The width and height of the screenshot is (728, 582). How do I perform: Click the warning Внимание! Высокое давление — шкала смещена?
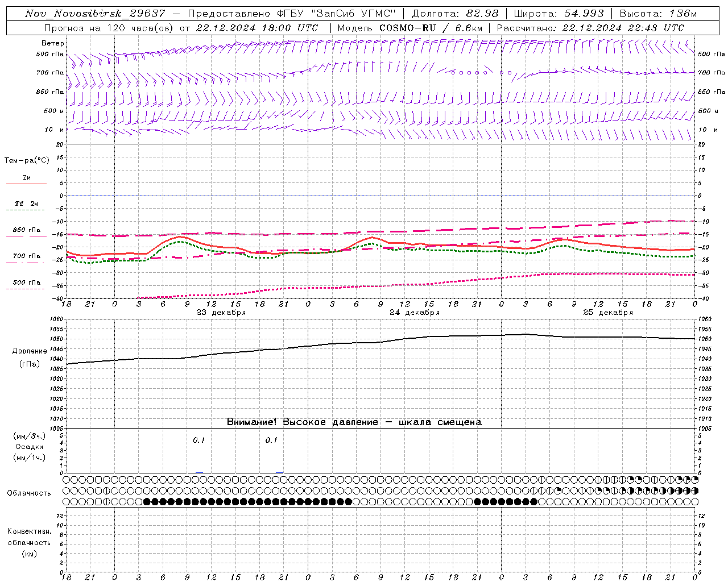pos(354,422)
